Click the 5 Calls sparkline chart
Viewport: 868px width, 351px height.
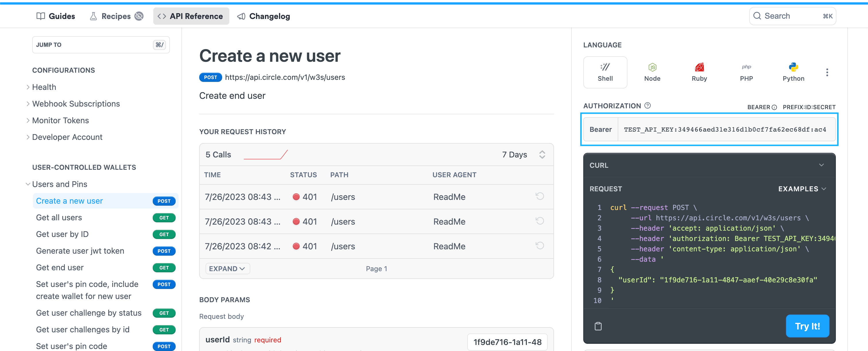(266, 155)
